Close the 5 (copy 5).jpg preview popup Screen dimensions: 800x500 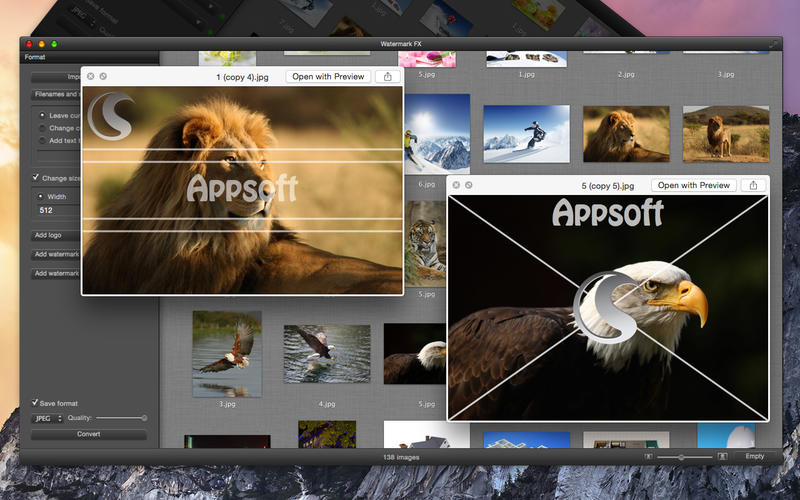pos(456,185)
